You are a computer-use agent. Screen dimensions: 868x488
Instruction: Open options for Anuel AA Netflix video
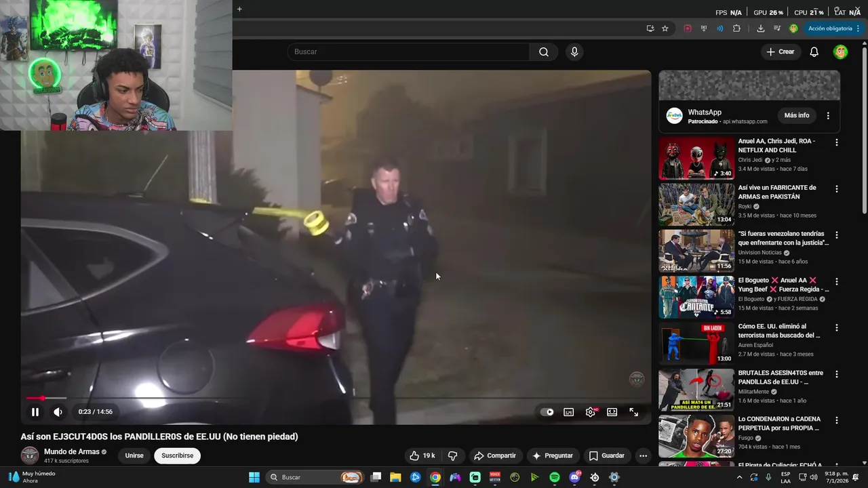pyautogui.click(x=836, y=142)
